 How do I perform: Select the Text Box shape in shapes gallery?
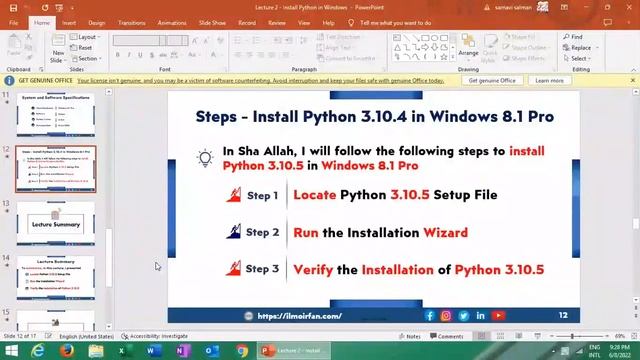coord(397,38)
